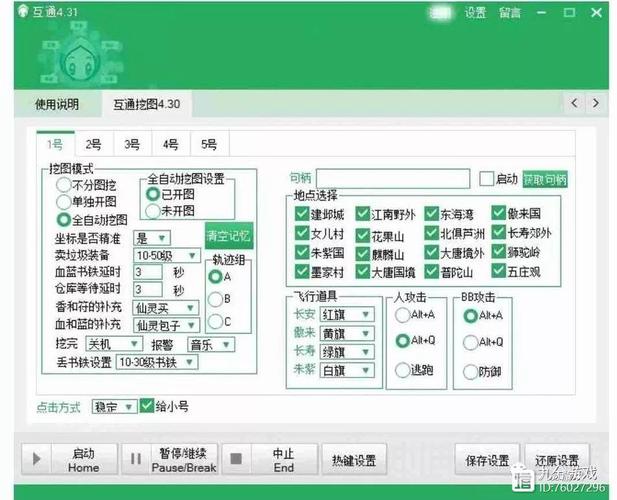617x500 pixels.
Task: Switch to 互通挖图4.30 tab
Action: 147,104
